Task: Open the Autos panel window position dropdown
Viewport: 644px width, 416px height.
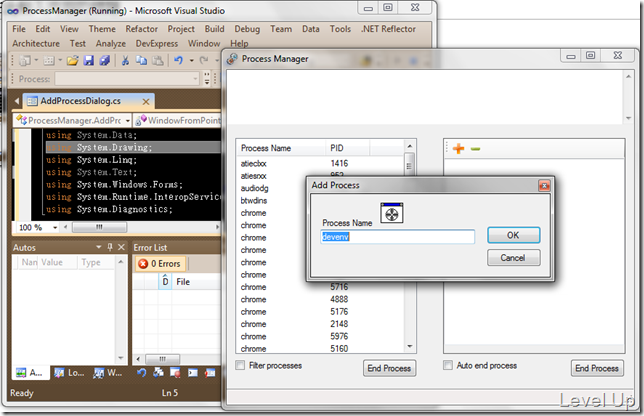Action: [x=99, y=247]
